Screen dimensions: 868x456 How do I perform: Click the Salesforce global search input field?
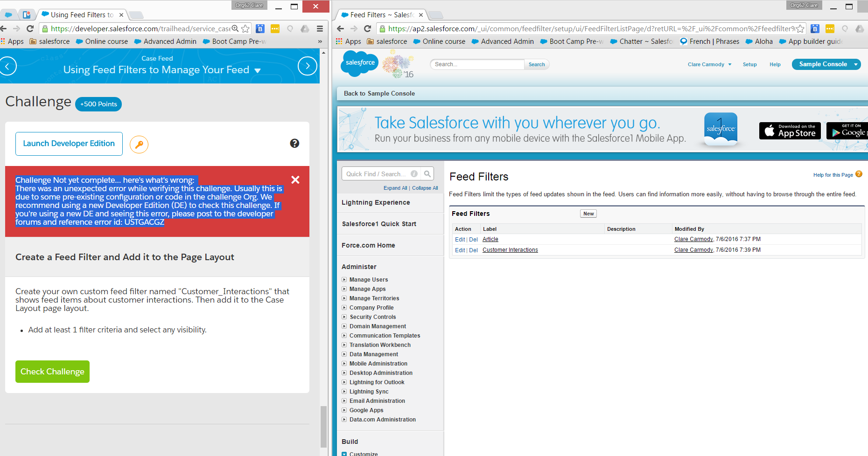pos(477,64)
